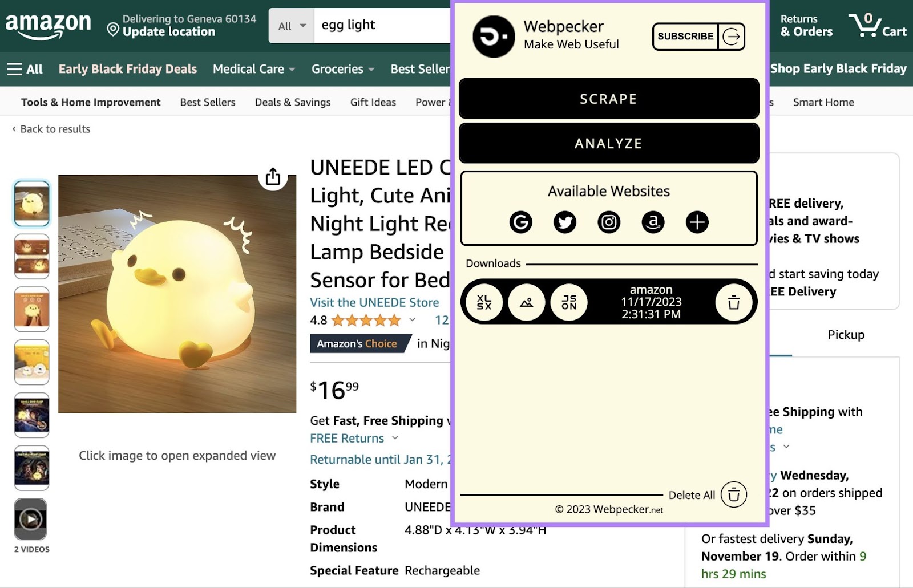The image size is (913, 588).
Task: Click the Amazon's Choice badge
Action: click(360, 343)
